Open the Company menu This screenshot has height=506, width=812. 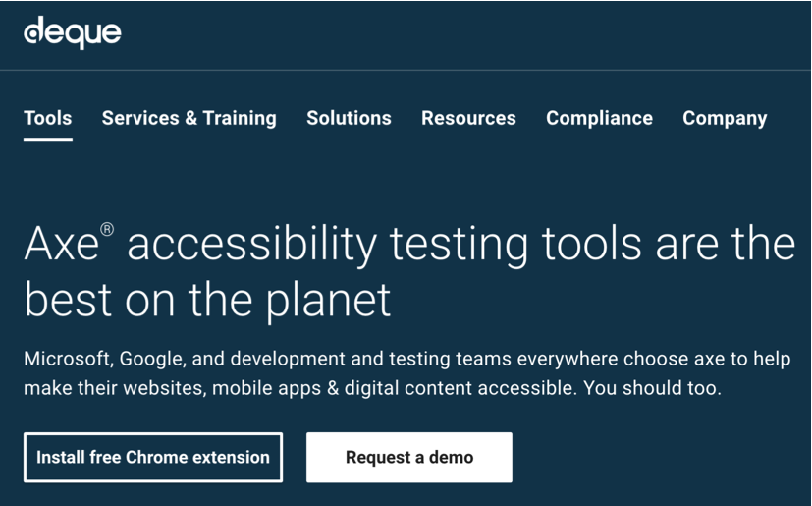[x=725, y=118]
